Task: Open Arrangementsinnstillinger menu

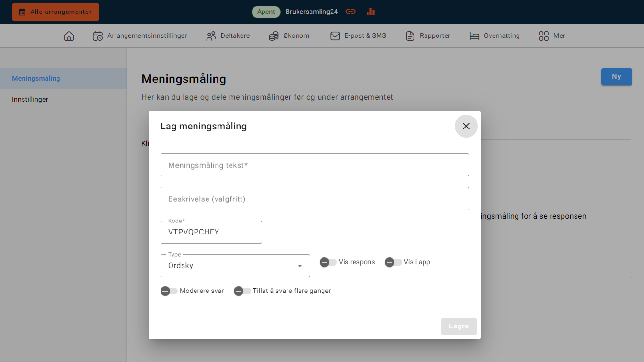Action: point(140,36)
